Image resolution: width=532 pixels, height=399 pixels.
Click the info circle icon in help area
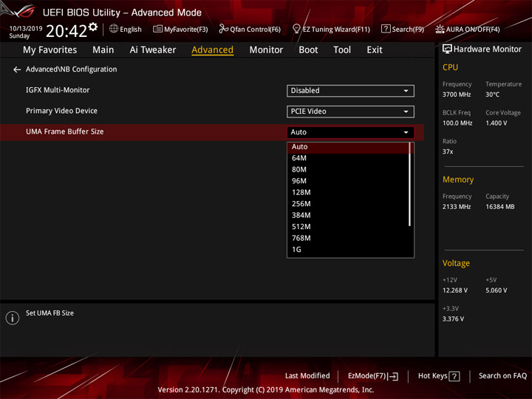click(13, 318)
